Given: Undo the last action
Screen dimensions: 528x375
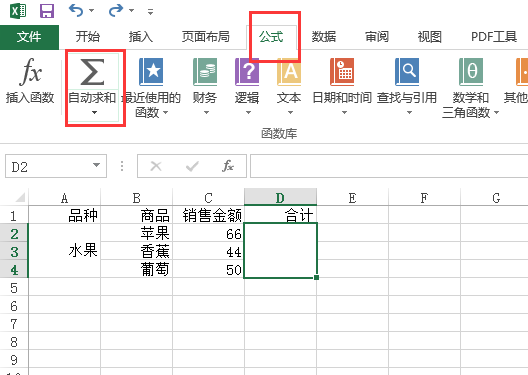Looking at the screenshot, I should 76,11.
